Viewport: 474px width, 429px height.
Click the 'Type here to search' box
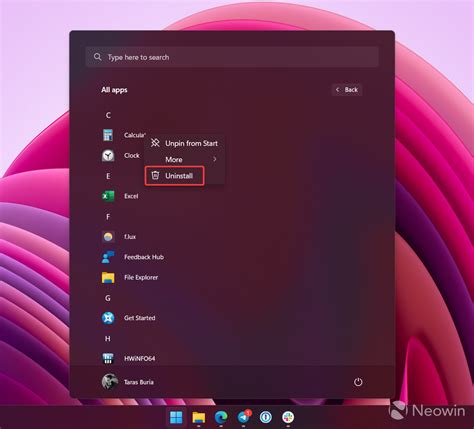pyautogui.click(x=232, y=57)
